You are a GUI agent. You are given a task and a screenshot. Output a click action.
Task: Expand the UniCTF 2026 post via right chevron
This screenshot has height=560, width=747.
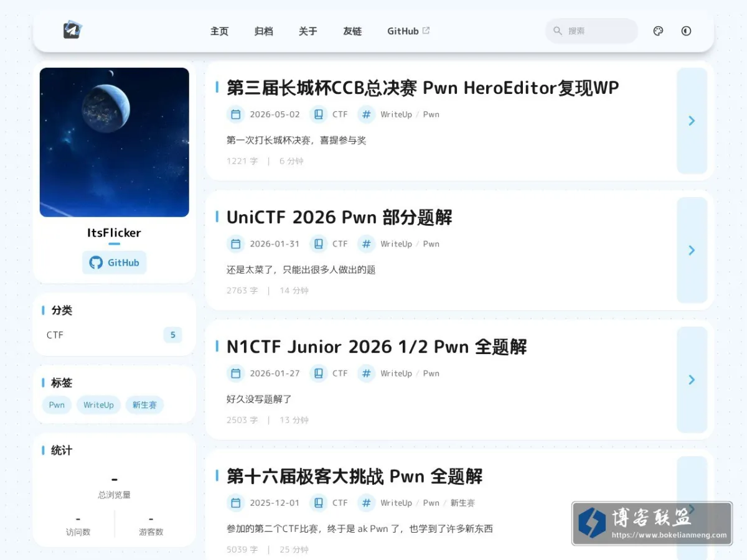[692, 250]
